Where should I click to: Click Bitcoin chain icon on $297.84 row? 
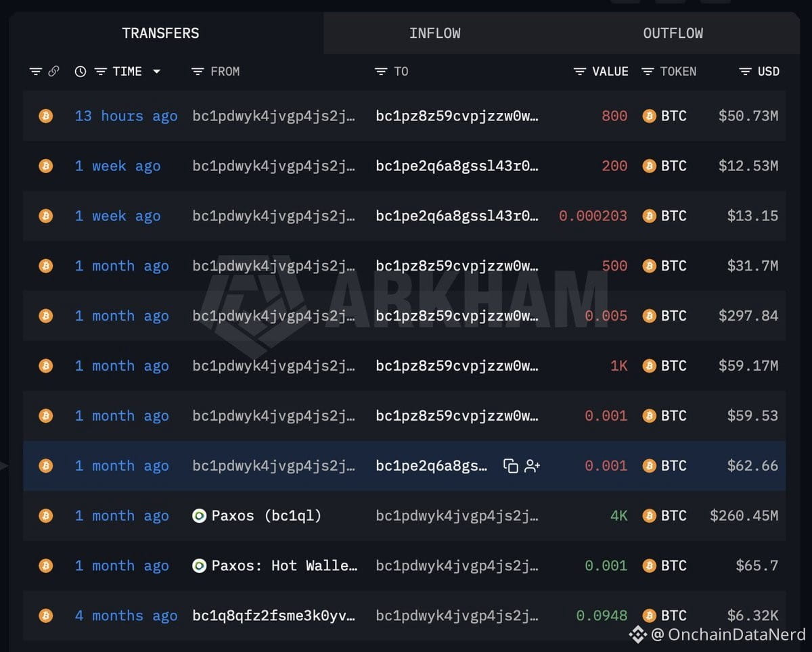coord(45,316)
